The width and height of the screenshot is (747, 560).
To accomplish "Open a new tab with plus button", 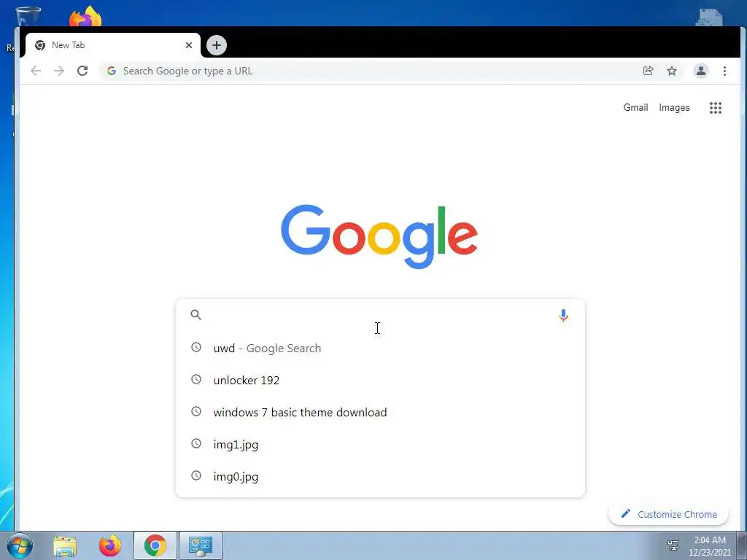I will click(217, 45).
